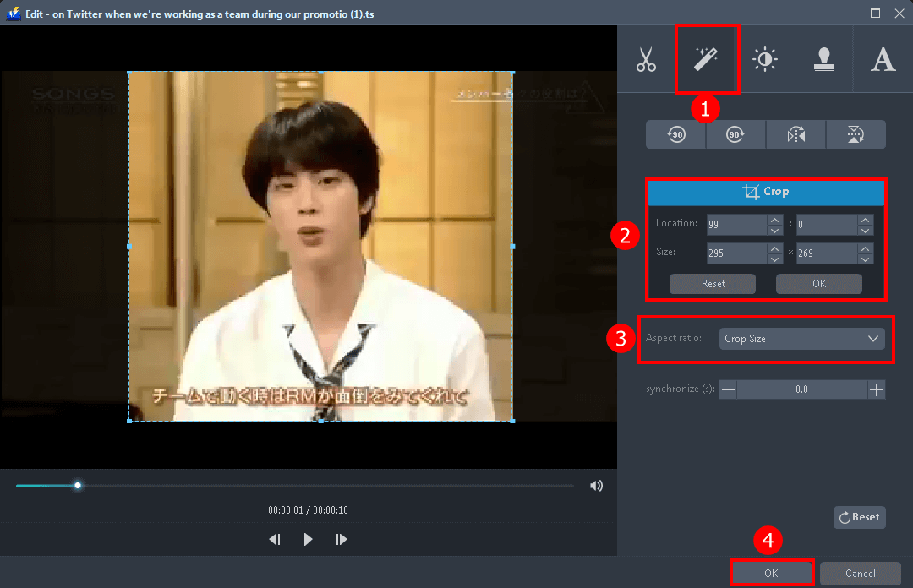Rotate the video 90 degrees left

click(x=675, y=133)
